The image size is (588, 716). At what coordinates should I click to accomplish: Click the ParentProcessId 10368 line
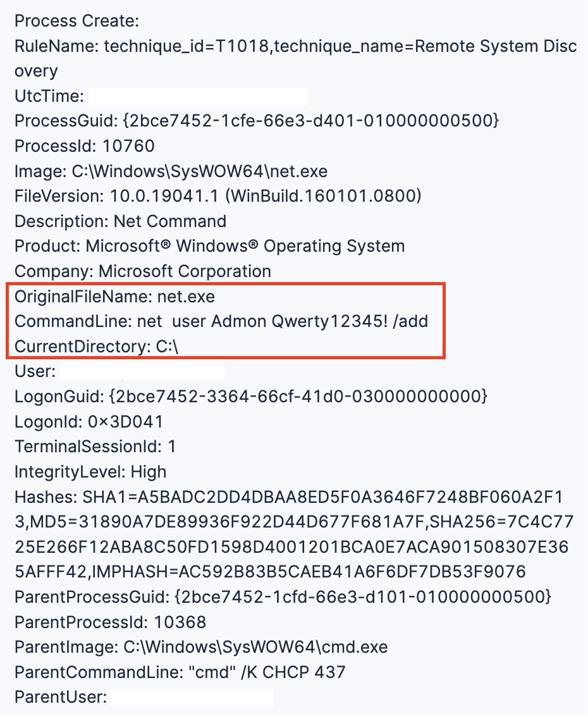pos(111,622)
